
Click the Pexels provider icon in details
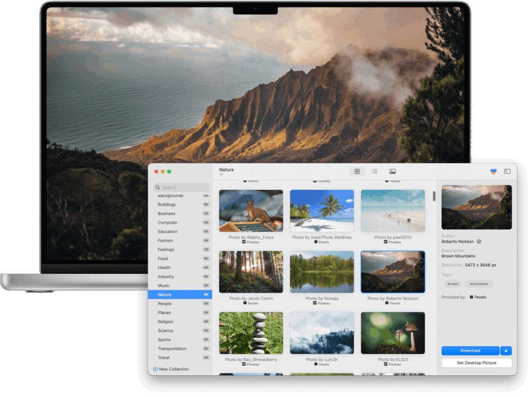coord(471,297)
